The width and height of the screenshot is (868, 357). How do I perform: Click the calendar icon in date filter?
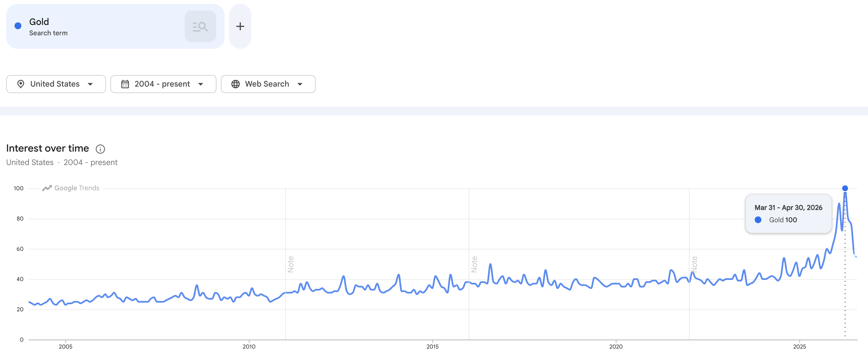click(x=125, y=84)
